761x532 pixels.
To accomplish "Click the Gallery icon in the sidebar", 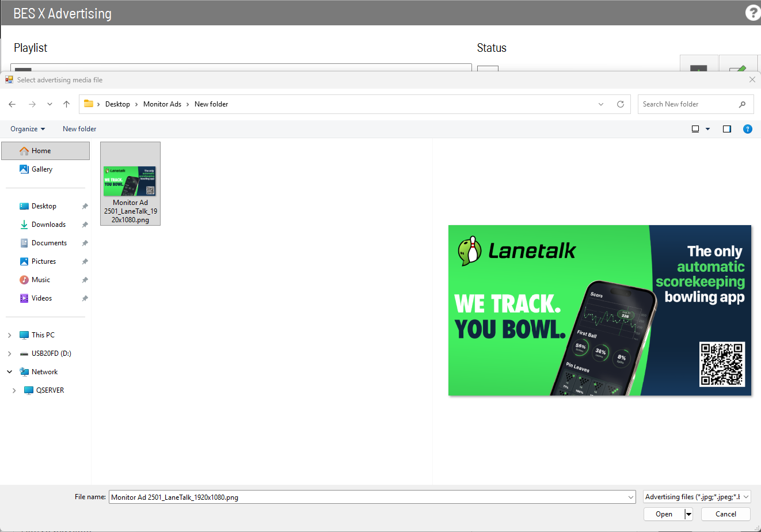I will [24, 169].
